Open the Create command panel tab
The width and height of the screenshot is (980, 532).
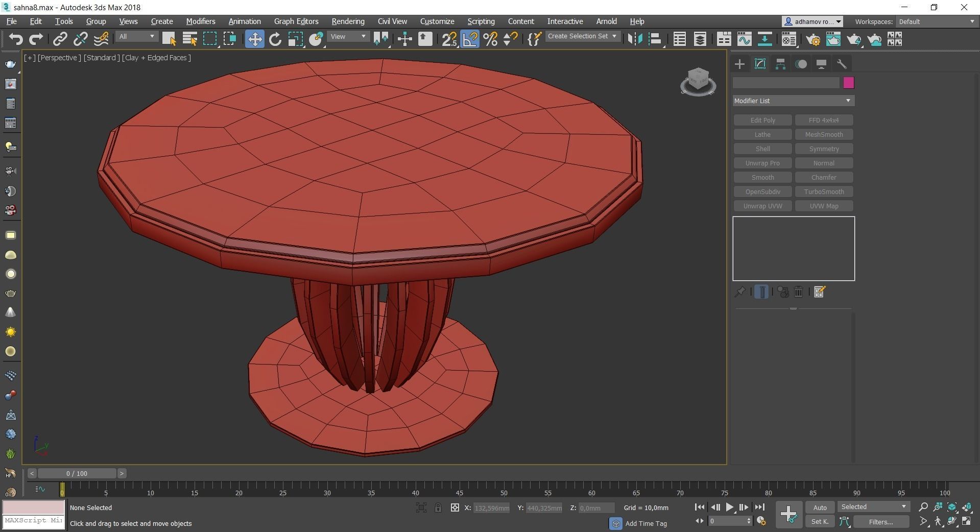(739, 64)
